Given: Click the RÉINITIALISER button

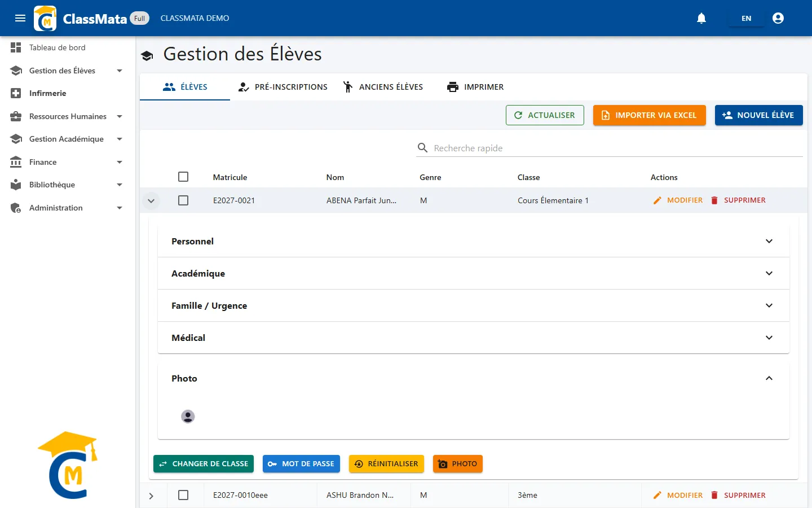Looking at the screenshot, I should (x=386, y=464).
